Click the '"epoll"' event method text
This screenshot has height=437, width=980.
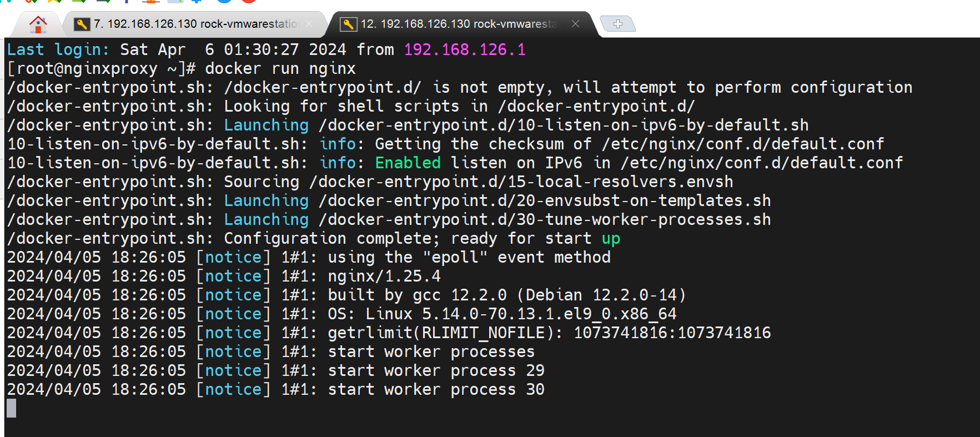click(455, 257)
